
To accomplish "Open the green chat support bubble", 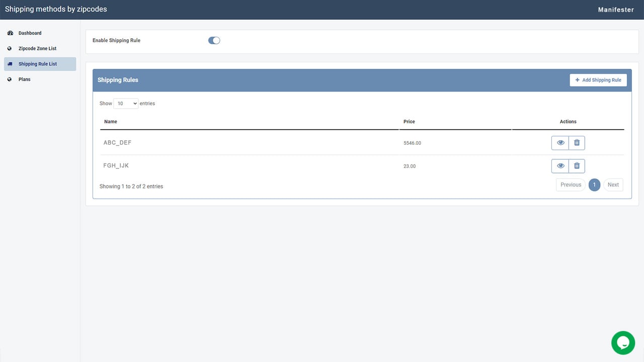I will click(623, 343).
